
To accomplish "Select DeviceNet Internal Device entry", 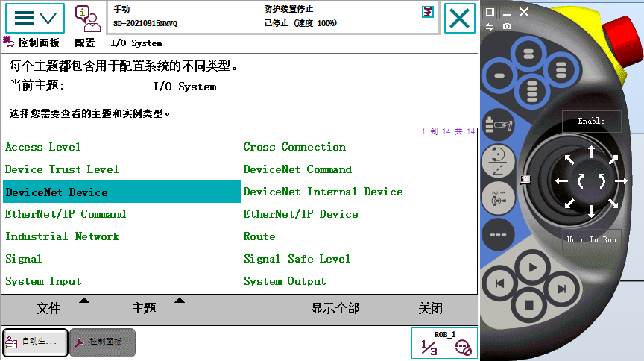I will [x=323, y=192].
